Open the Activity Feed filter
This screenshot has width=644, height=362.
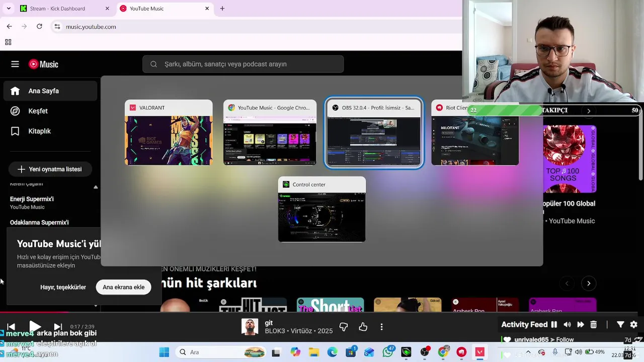tap(620, 325)
